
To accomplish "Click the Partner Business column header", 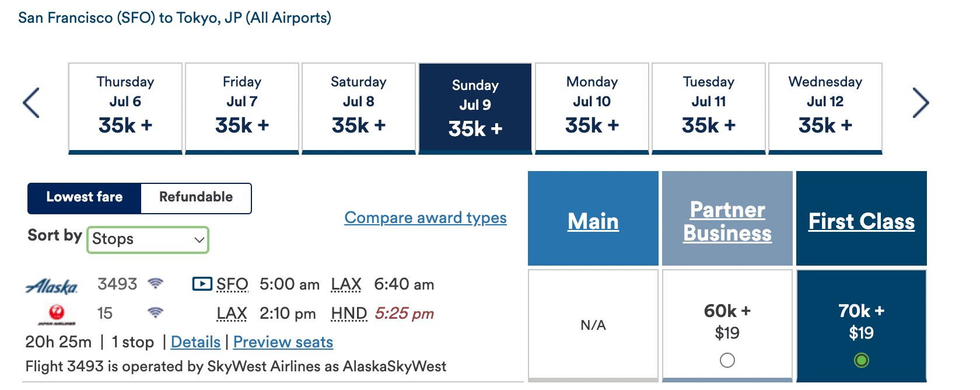I will tap(727, 221).
